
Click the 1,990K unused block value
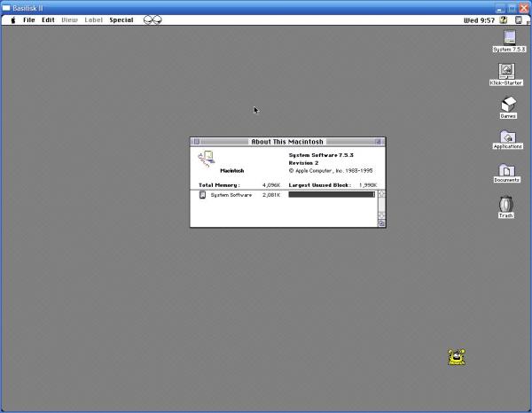coord(368,185)
